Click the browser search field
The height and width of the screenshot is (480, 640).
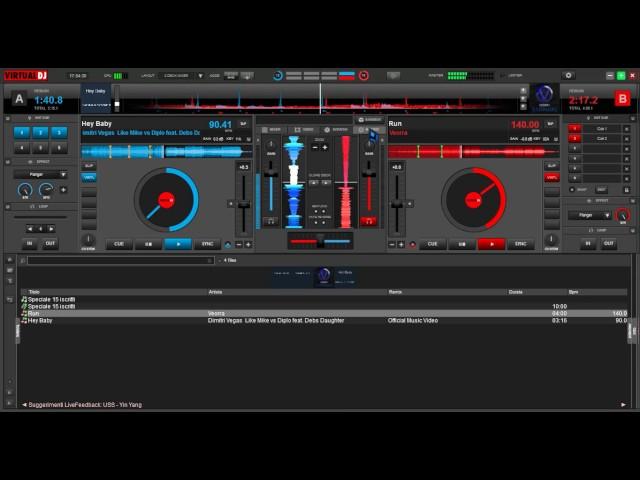(120, 260)
